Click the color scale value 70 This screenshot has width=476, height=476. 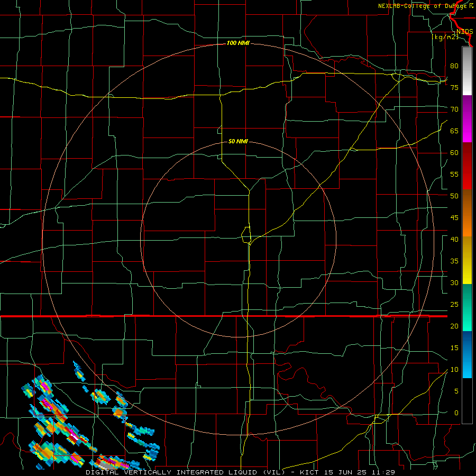(454, 109)
